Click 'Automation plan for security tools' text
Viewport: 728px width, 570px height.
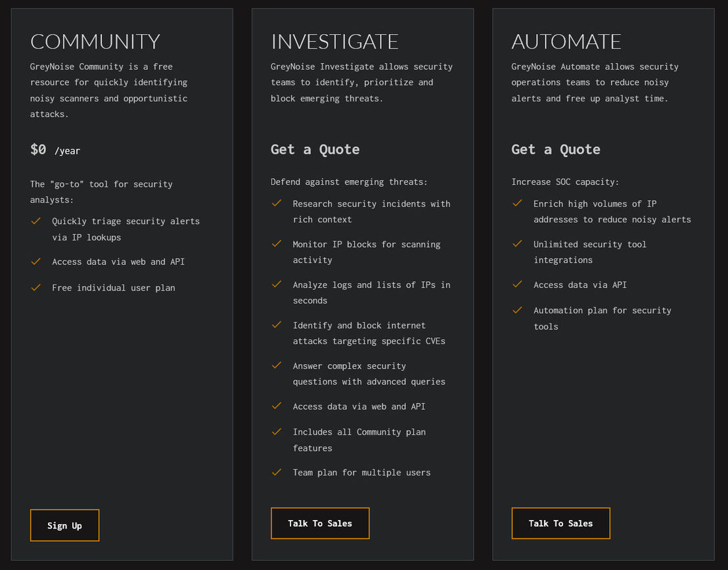click(603, 318)
